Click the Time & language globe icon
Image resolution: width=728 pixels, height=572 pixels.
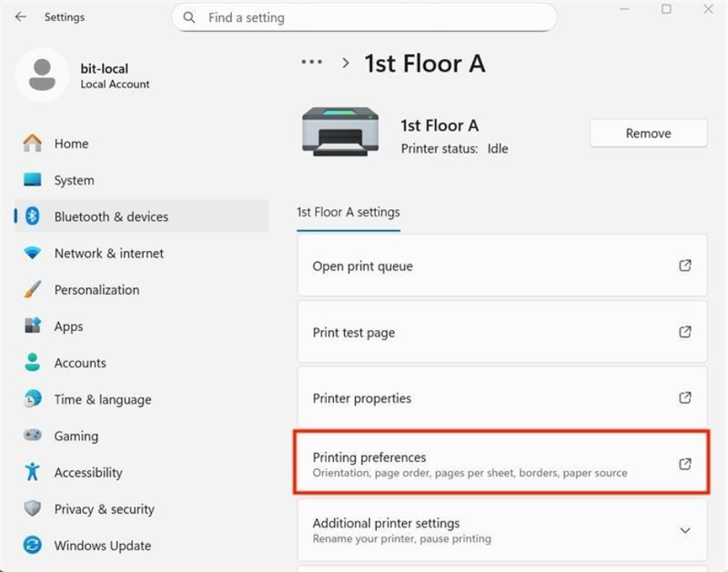33,398
